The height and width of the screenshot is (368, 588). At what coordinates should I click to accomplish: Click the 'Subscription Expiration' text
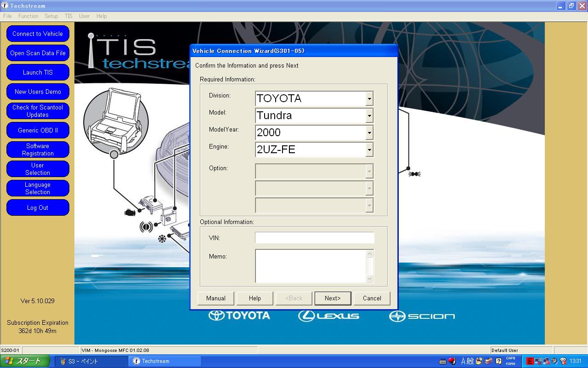[38, 322]
